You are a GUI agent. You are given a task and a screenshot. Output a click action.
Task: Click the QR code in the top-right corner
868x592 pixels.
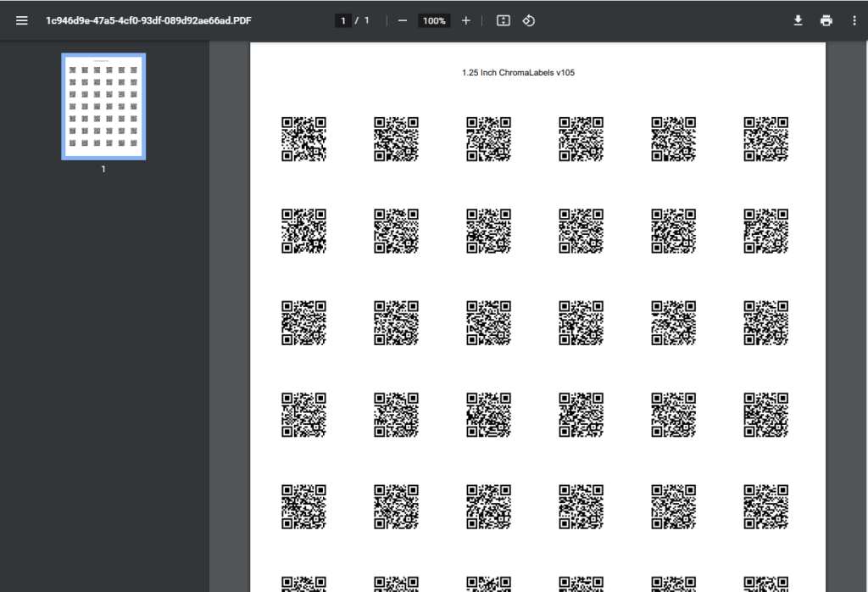(765, 138)
